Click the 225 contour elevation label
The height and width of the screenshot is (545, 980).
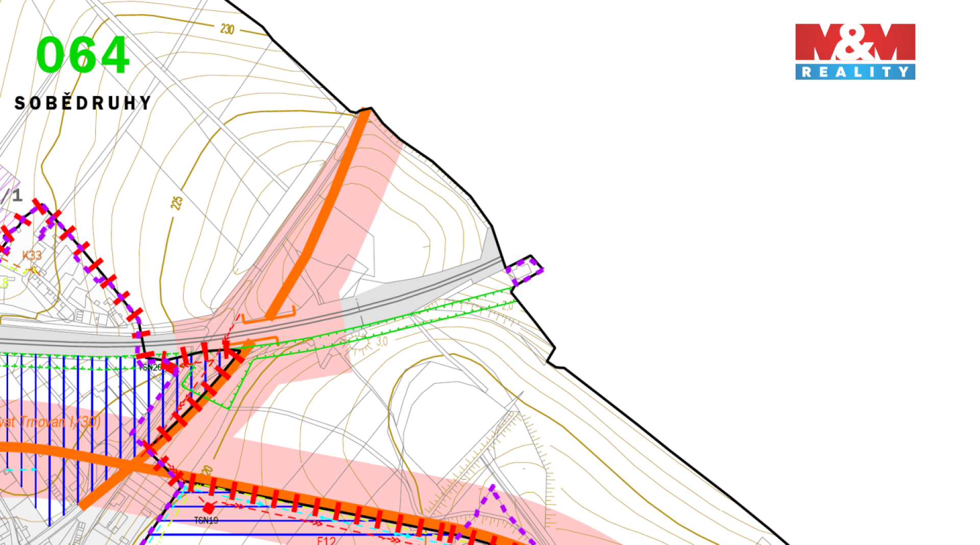[177, 203]
